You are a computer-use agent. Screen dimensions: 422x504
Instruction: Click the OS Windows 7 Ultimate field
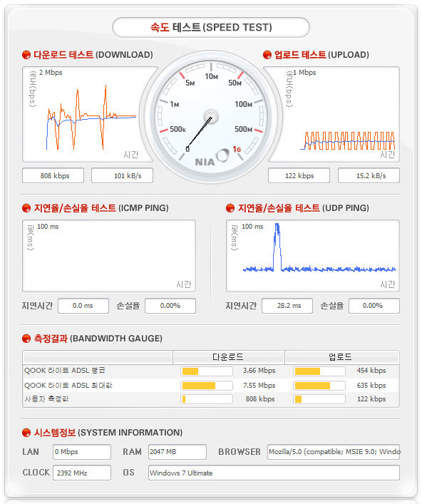274,473
